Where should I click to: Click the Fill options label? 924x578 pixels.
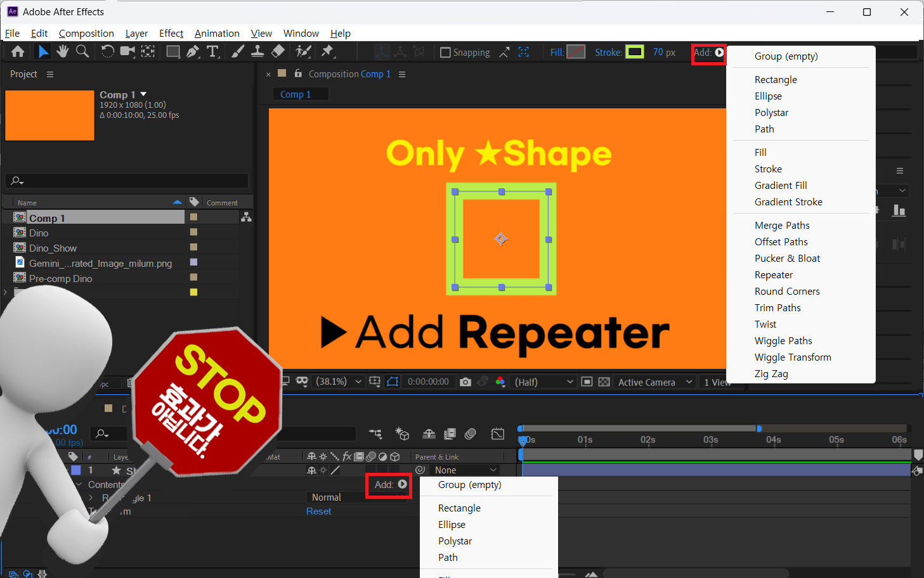pos(557,53)
